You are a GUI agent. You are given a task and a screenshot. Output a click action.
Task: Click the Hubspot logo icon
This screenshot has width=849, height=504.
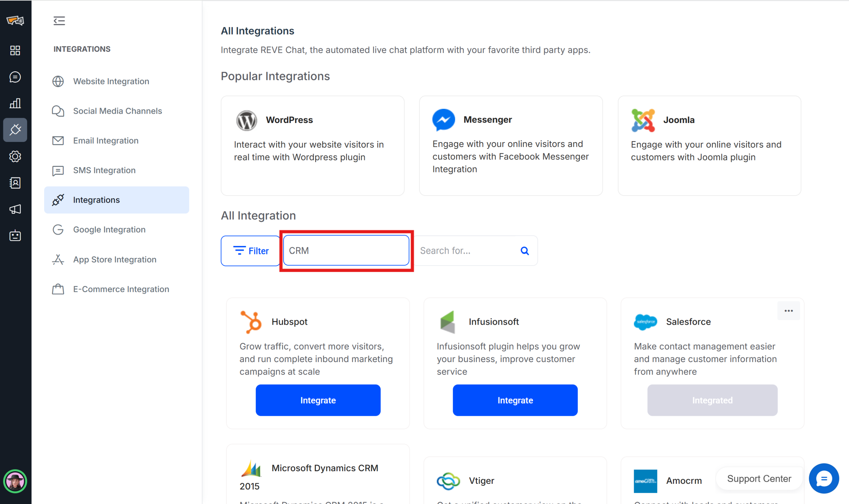coord(251,322)
